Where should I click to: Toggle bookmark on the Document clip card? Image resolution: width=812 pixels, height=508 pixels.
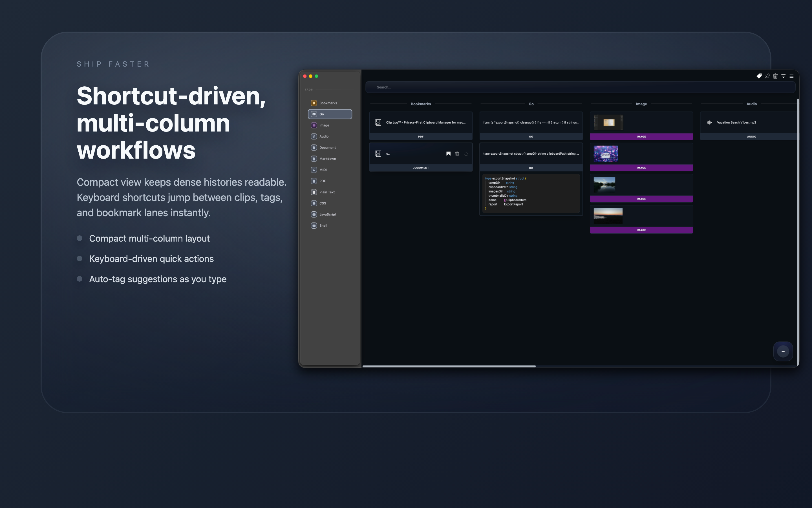(448, 154)
